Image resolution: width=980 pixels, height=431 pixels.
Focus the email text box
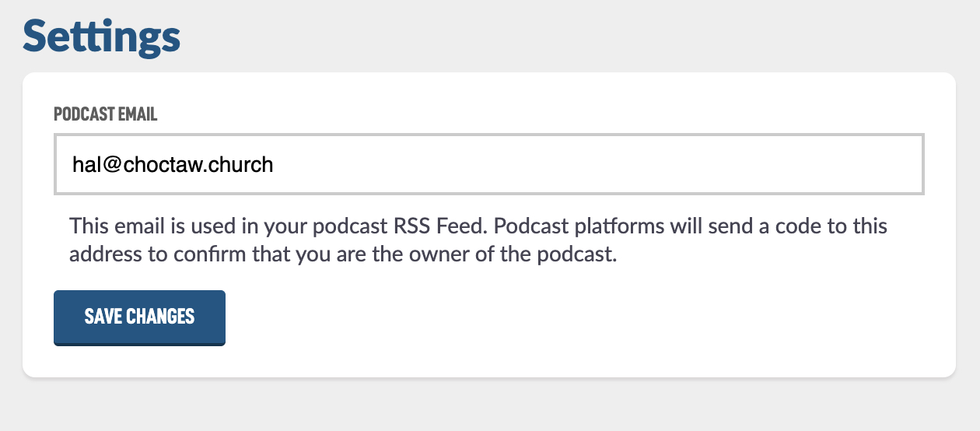click(488, 164)
